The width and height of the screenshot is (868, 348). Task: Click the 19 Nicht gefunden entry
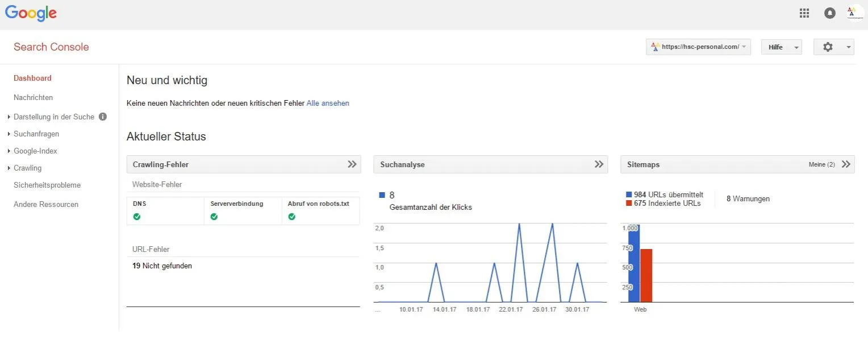[162, 266]
